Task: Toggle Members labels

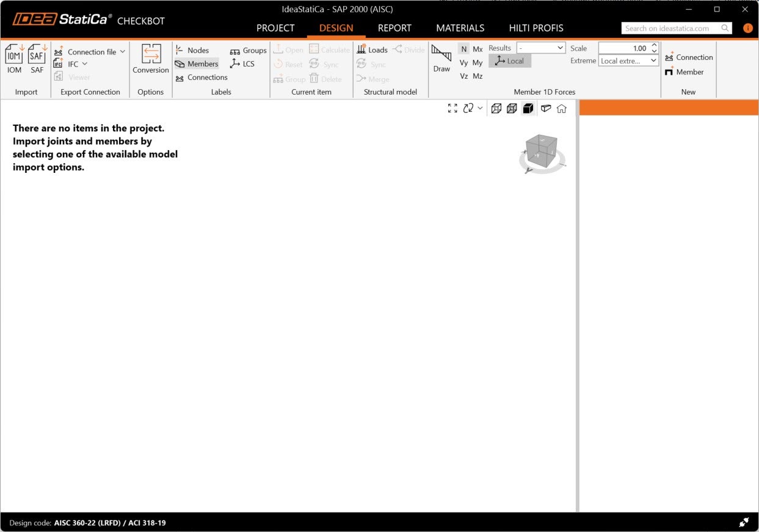Action: coord(197,64)
